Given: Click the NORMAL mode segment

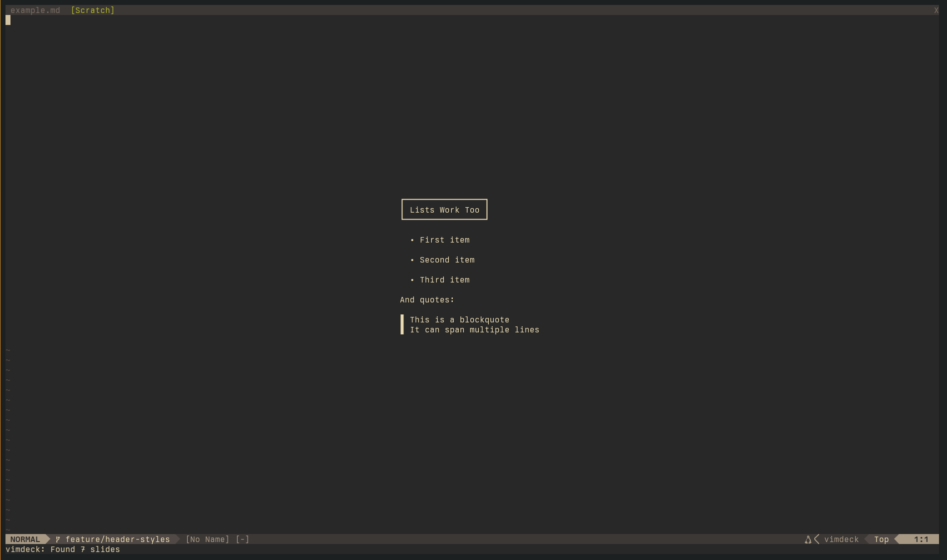Looking at the screenshot, I should point(25,540).
